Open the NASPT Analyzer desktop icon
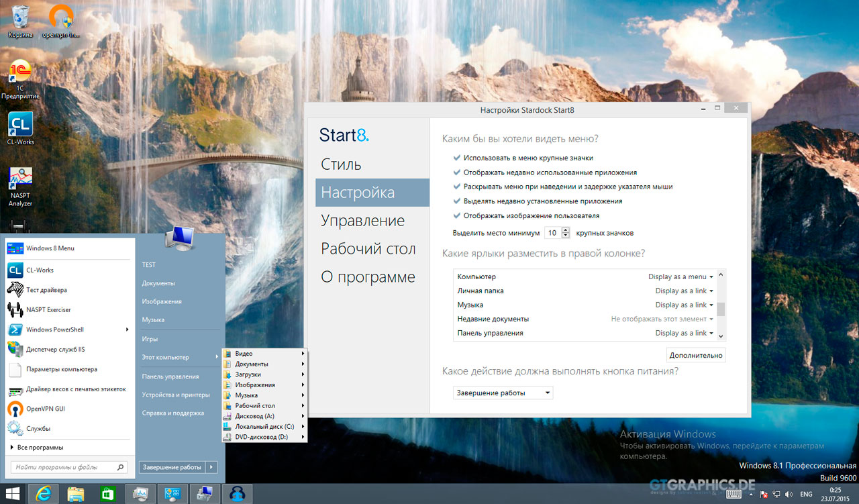This screenshot has height=504, width=859. pyautogui.click(x=20, y=181)
